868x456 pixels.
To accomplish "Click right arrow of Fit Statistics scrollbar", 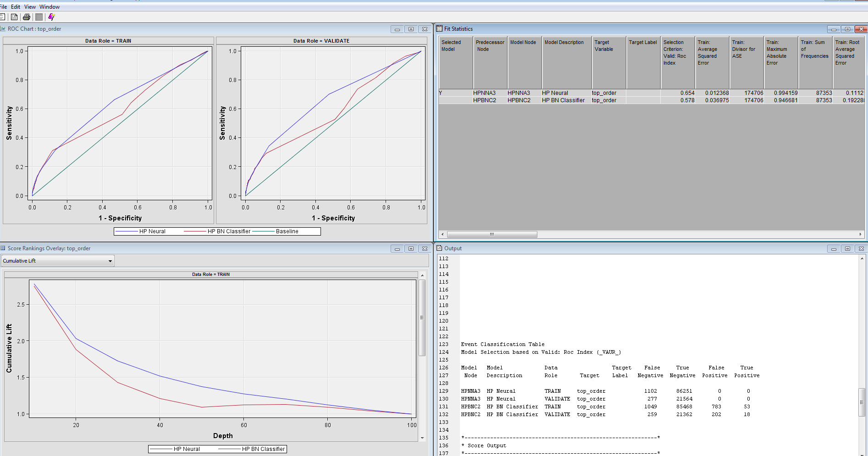I will coord(860,234).
